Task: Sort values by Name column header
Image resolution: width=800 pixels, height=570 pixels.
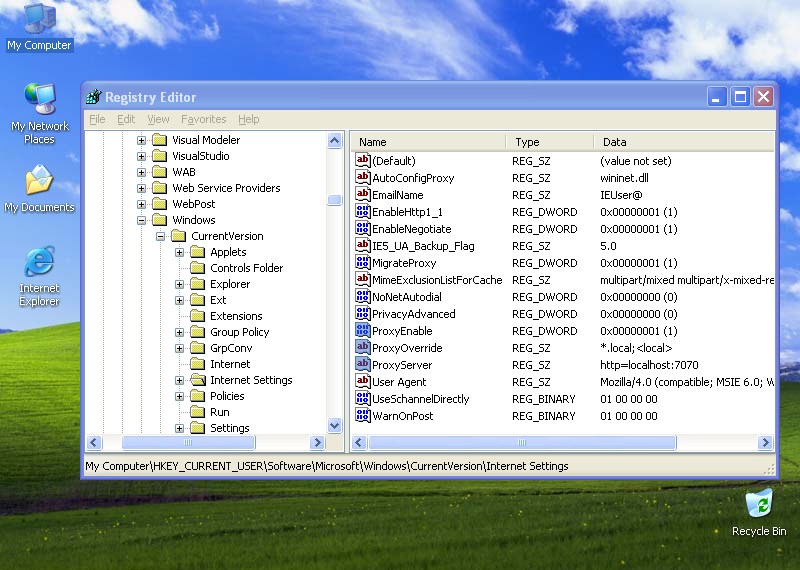Action: pos(429,142)
